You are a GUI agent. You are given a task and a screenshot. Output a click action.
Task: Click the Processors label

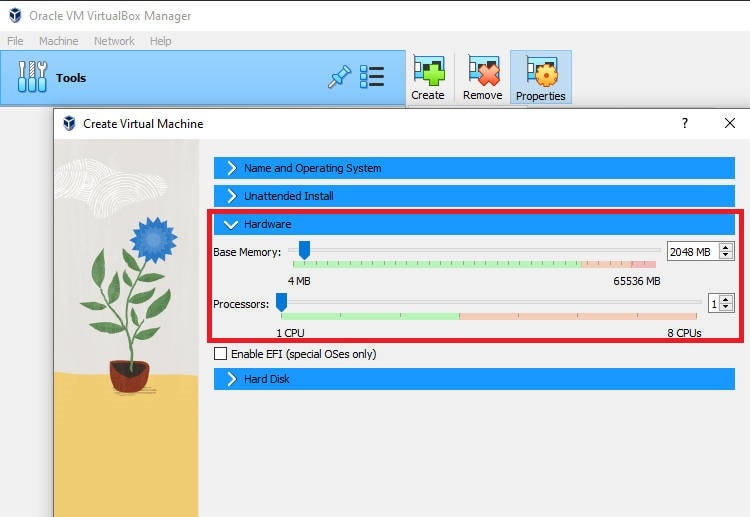tap(241, 304)
